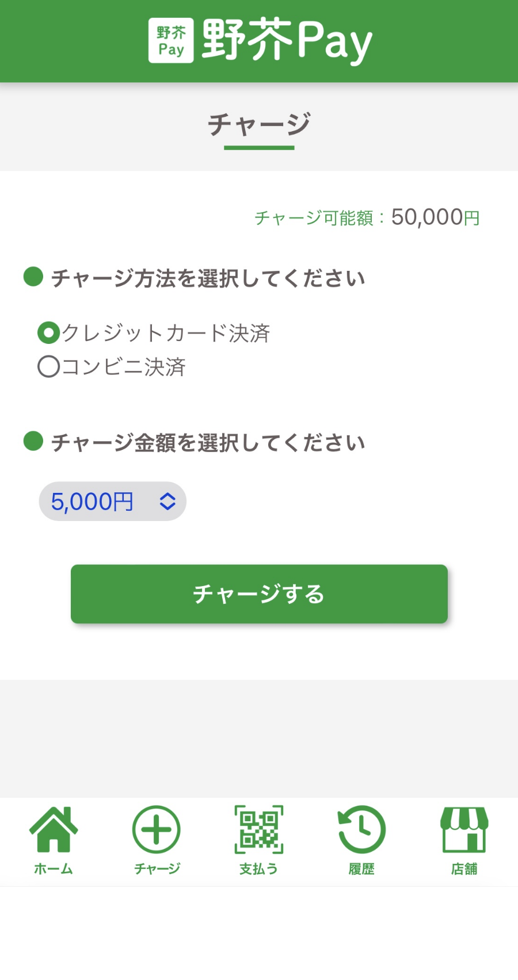Go to the 支払う tab label

pyautogui.click(x=259, y=868)
